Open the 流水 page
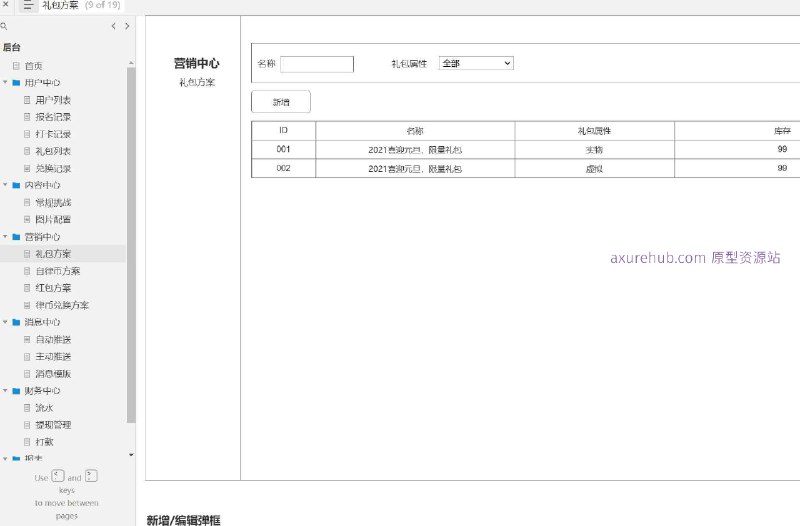 pos(44,408)
